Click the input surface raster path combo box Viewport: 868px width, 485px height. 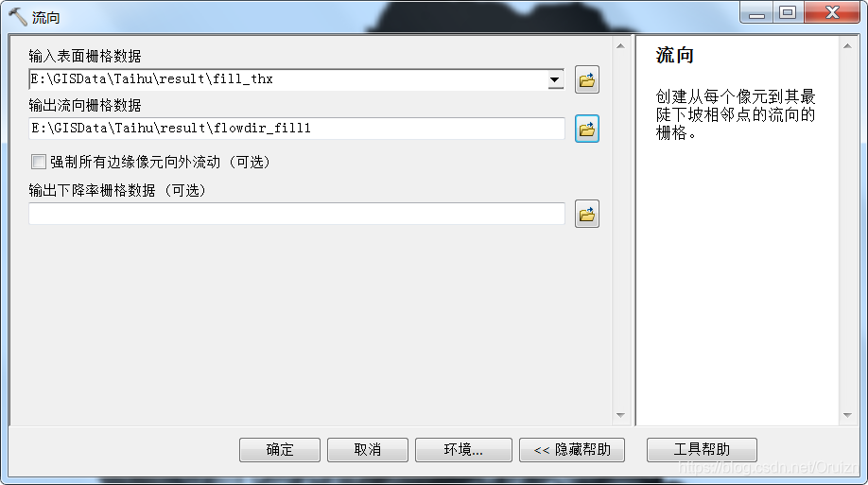point(296,79)
